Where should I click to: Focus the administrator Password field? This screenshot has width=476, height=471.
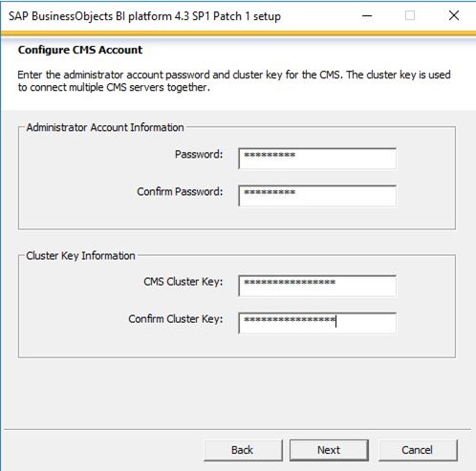pyautogui.click(x=317, y=159)
